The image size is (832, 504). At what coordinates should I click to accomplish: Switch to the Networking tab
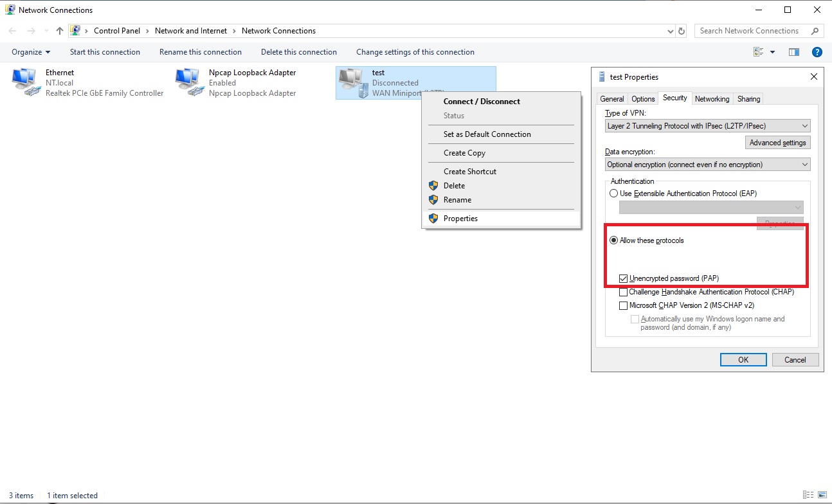(x=712, y=98)
